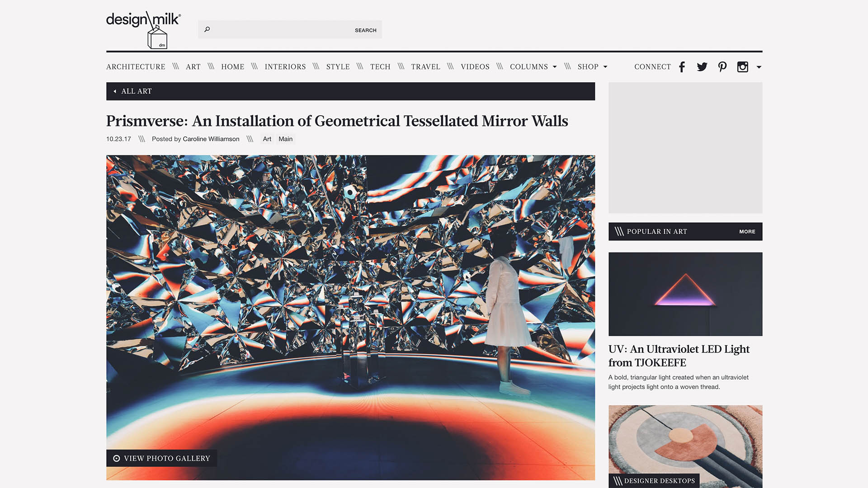Click the UV light description text
The height and width of the screenshot is (488, 868).
679,382
